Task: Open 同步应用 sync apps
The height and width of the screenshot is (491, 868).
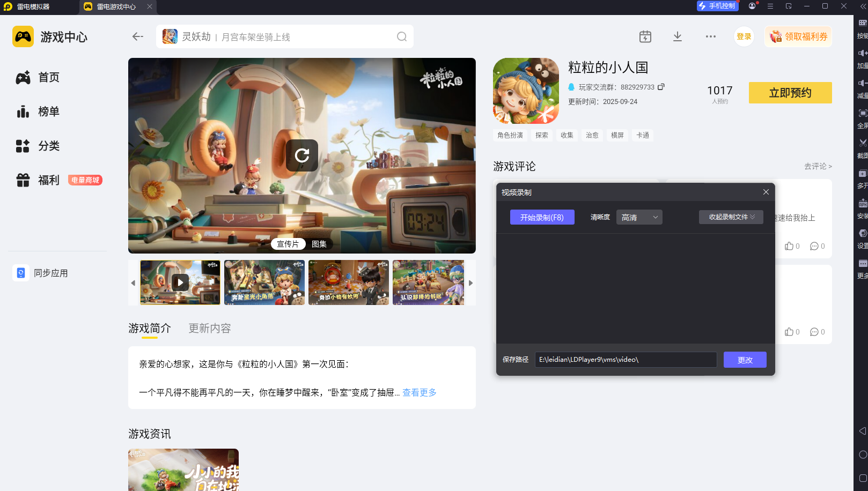Action: 41,273
